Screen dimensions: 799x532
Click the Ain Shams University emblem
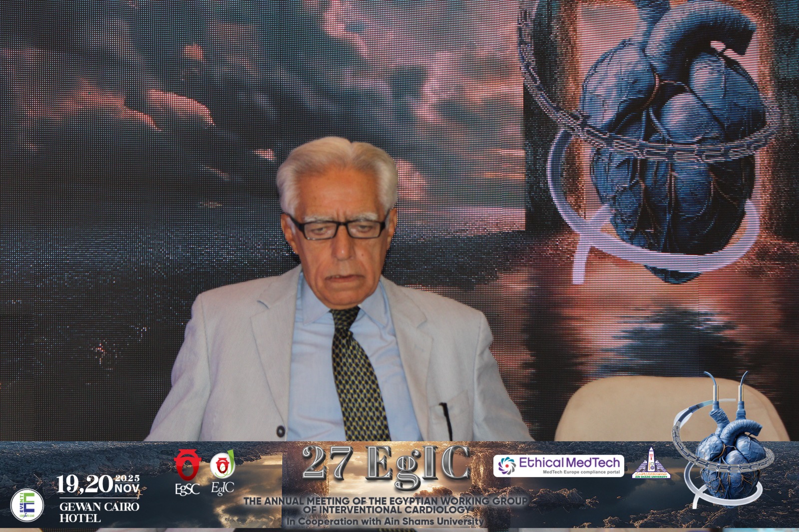(x=651, y=464)
